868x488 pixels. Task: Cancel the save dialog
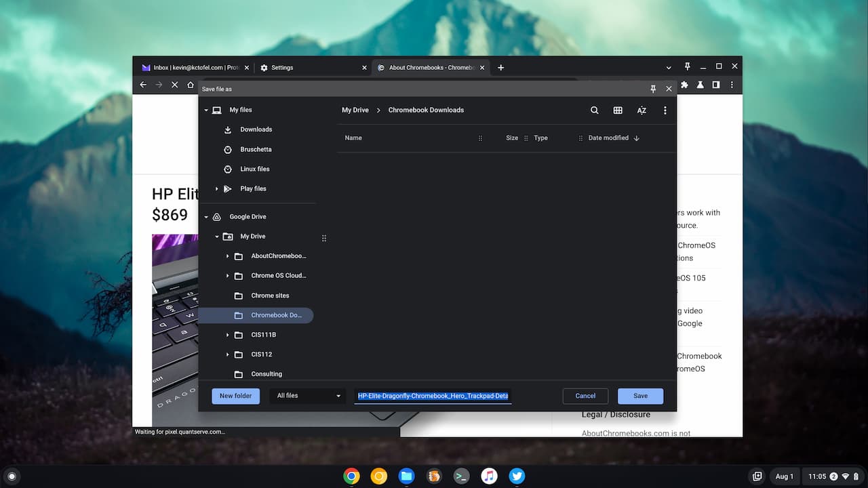click(x=585, y=396)
